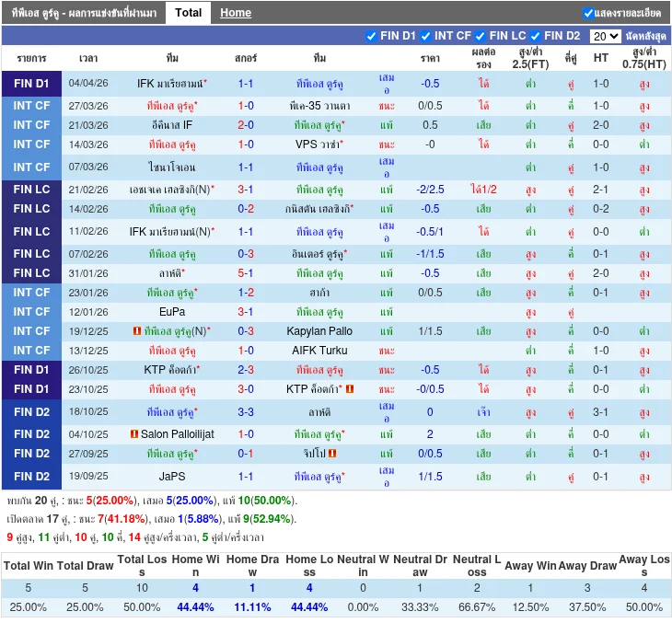Click the 3-3 score on 18/10/25
Screen dimensions: 672x623
pos(246,412)
